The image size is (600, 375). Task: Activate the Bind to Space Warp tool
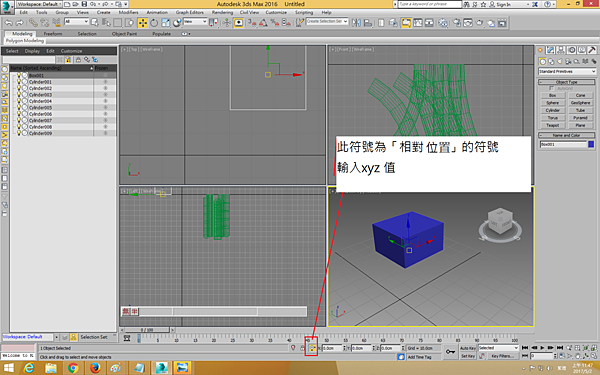56,23
